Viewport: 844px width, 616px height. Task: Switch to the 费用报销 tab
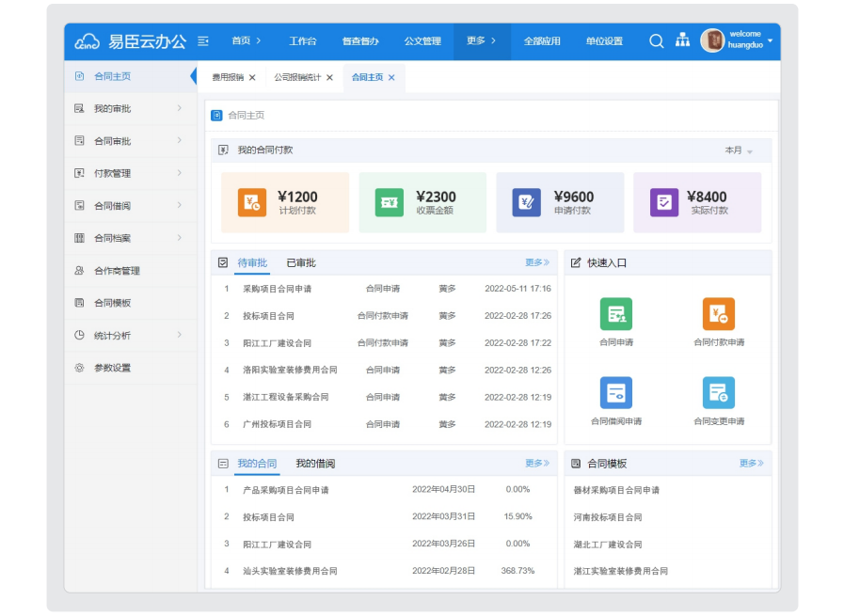(228, 77)
